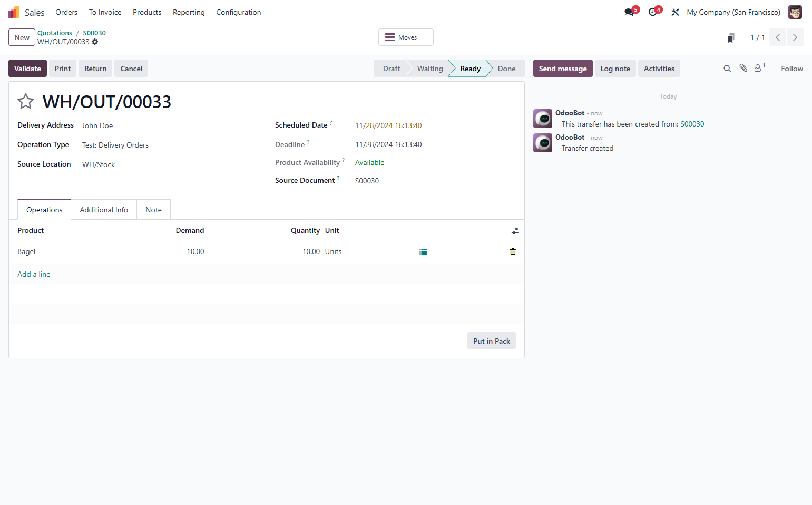Open the Products menu
This screenshot has width=812, height=505.
[x=147, y=12]
